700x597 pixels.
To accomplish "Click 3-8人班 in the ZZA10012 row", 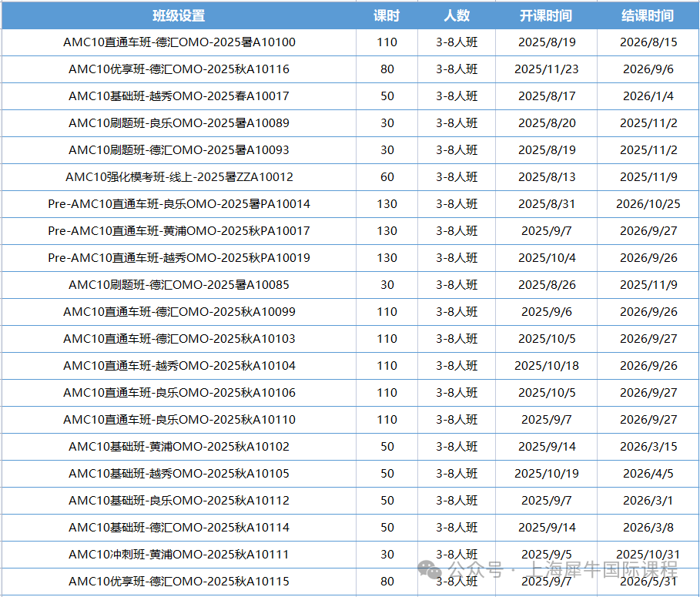I will tap(457, 177).
